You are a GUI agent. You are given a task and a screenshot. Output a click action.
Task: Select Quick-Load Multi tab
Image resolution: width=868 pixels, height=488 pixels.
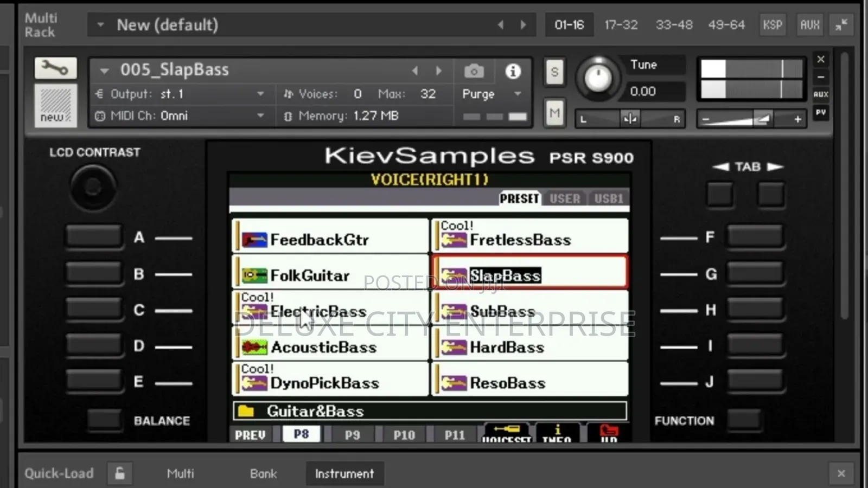point(181,473)
